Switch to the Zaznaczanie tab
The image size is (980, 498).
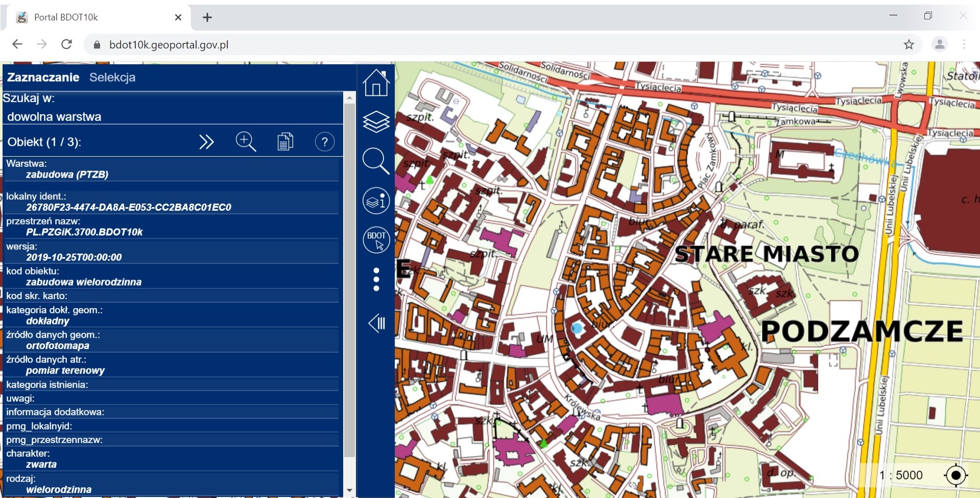point(43,78)
